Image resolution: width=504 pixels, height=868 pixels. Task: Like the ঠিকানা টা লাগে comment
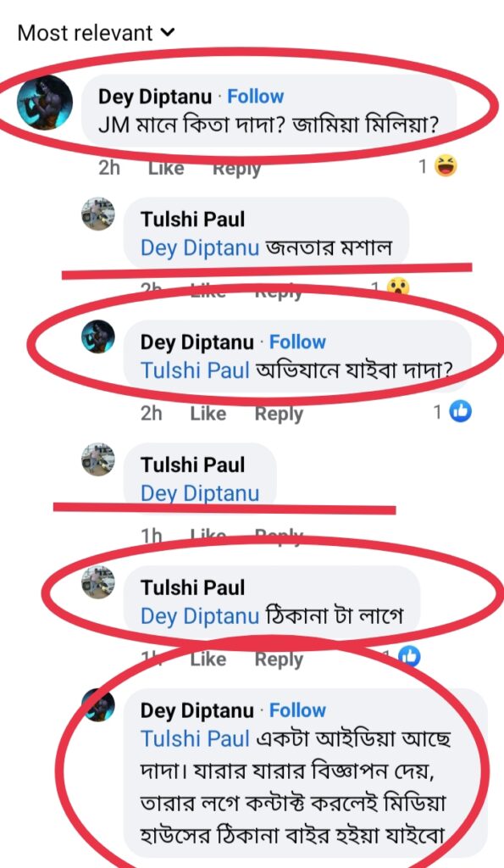point(208,659)
